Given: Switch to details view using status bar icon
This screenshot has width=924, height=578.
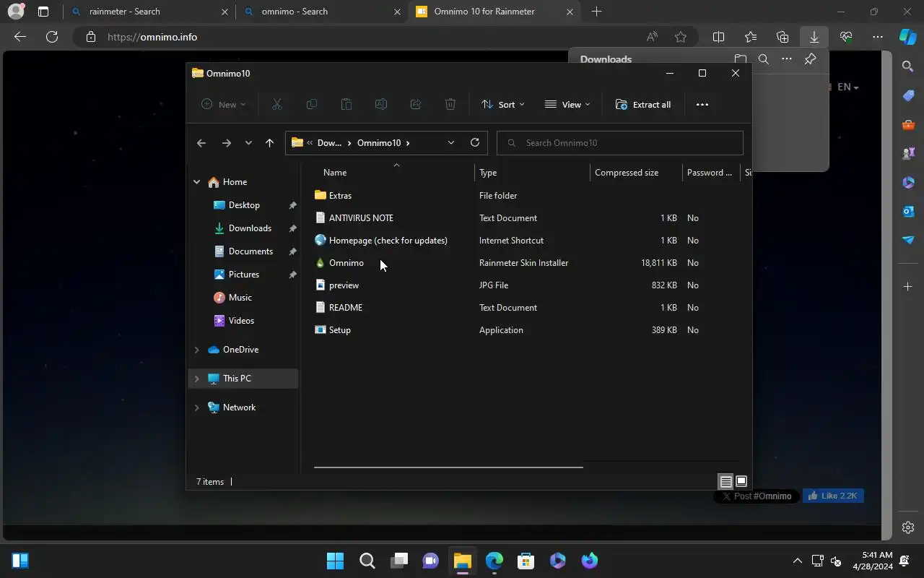Looking at the screenshot, I should 725,481.
